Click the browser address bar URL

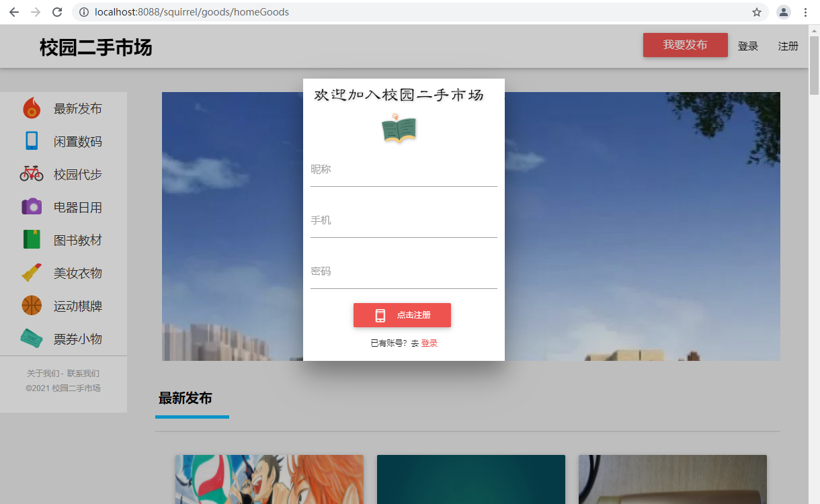pyautogui.click(x=192, y=12)
